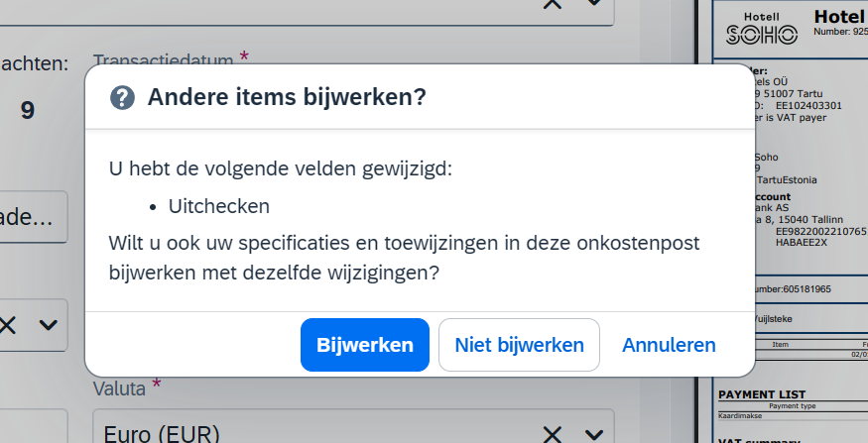Viewport: 868px width, 443px height.
Task: Select the Uitchecken bullet item
Action: (218, 206)
